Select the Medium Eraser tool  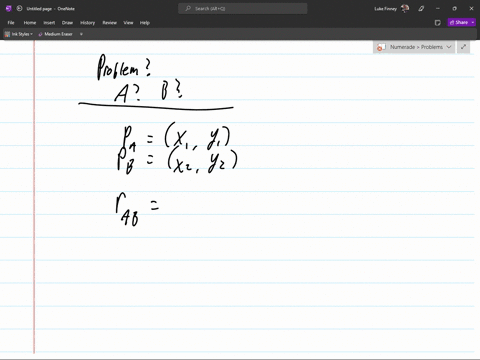point(55,34)
